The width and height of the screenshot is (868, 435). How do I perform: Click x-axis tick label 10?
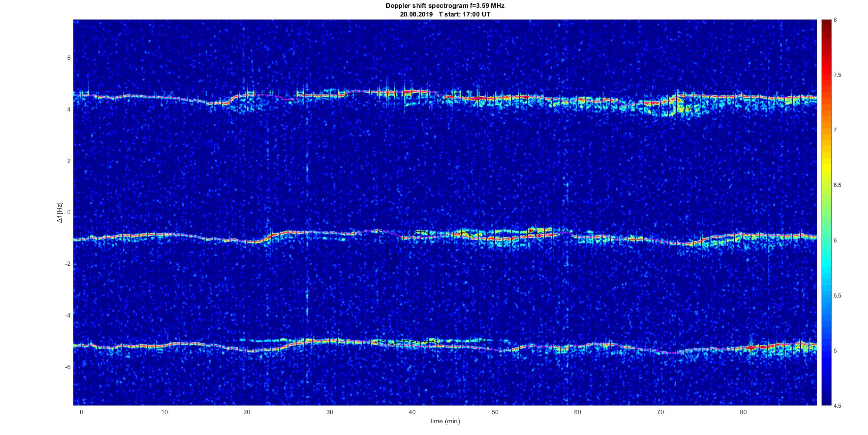pos(164,412)
